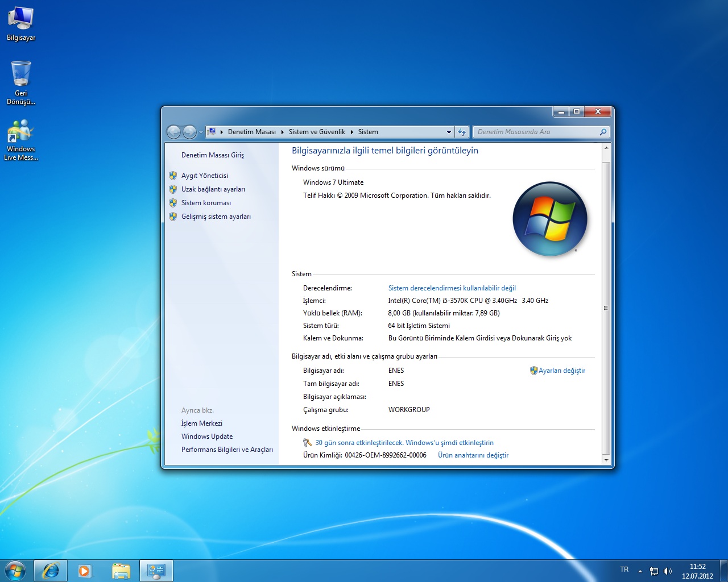This screenshot has height=582, width=728.
Task: Click Control Panel taskbar button
Action: (x=156, y=571)
